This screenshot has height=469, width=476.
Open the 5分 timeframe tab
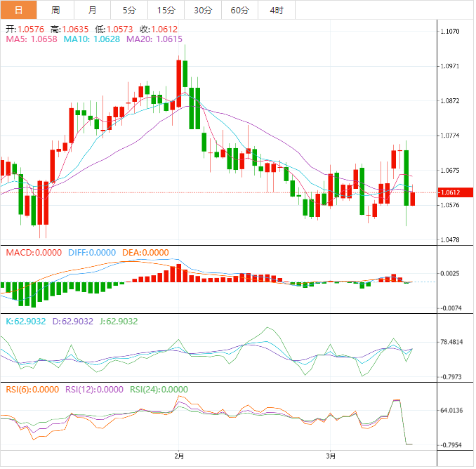pyautogui.click(x=129, y=10)
